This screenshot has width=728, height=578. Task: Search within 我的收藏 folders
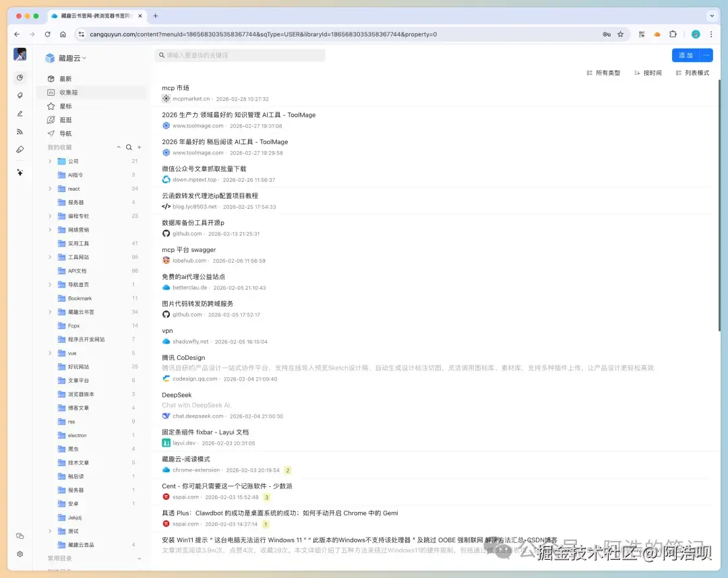tap(129, 147)
